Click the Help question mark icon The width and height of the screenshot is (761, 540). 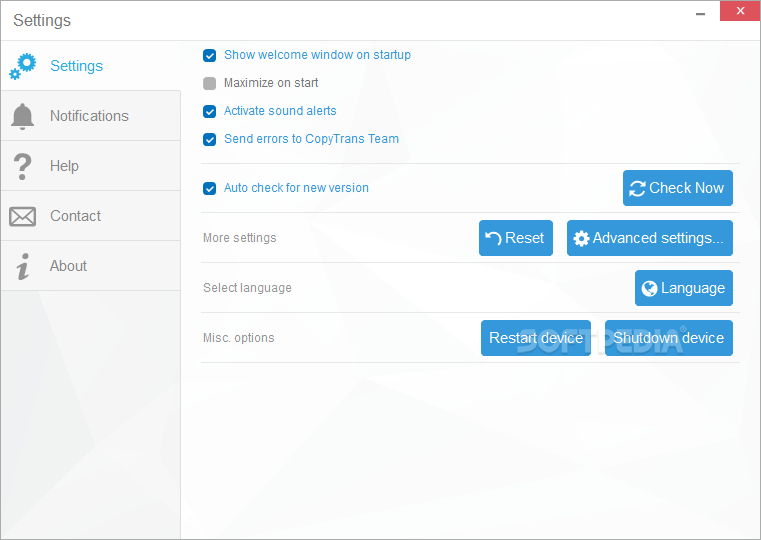click(x=22, y=166)
